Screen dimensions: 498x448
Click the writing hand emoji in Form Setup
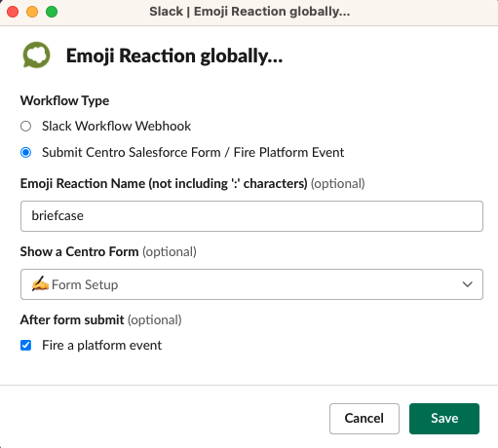[40, 283]
